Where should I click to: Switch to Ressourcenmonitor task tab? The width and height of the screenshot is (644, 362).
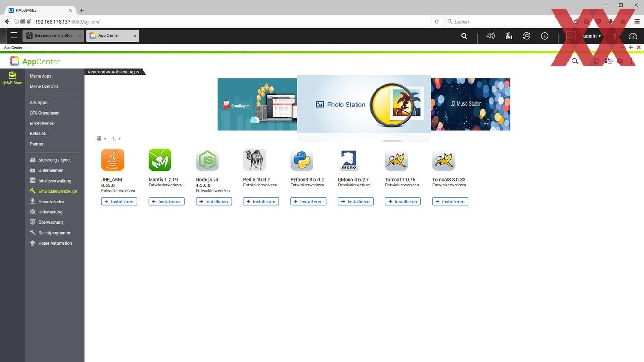(53, 35)
